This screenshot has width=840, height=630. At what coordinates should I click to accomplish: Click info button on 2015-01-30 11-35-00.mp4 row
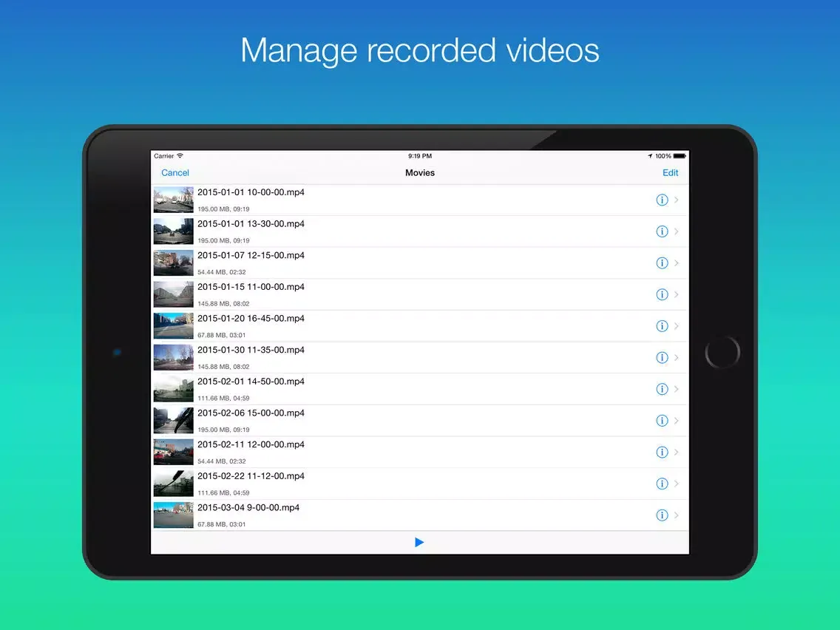[662, 358]
